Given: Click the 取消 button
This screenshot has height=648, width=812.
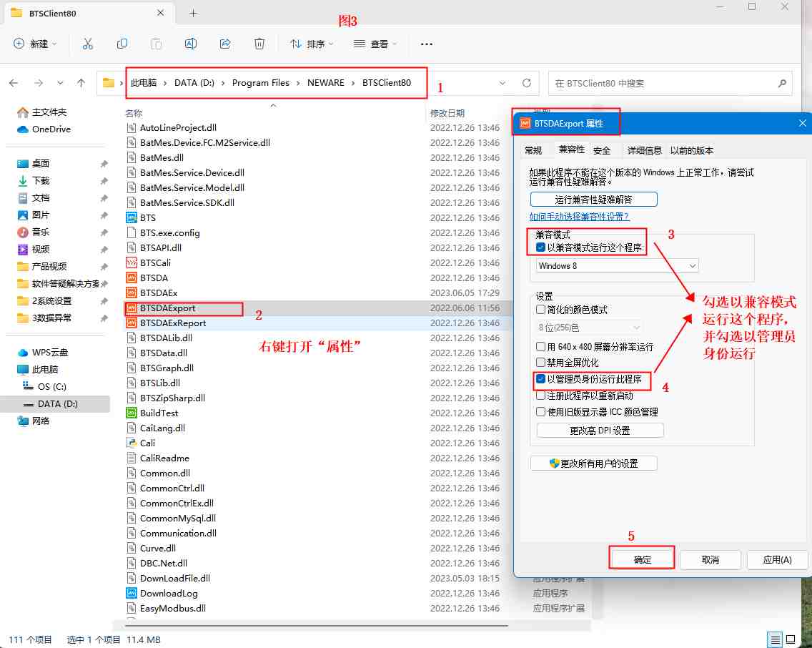Looking at the screenshot, I should (x=710, y=559).
